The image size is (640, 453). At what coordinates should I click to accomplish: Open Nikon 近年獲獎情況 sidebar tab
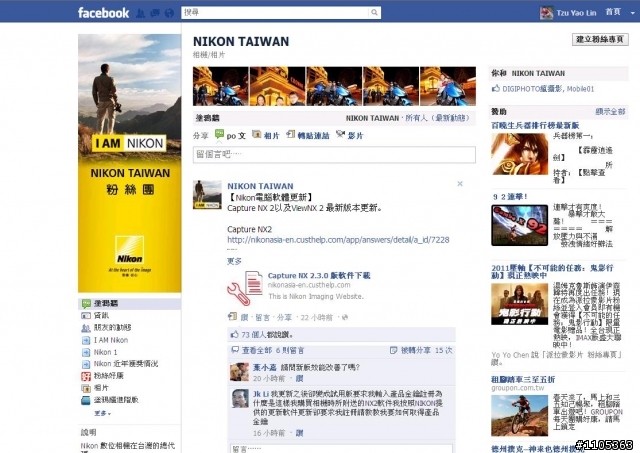point(126,364)
